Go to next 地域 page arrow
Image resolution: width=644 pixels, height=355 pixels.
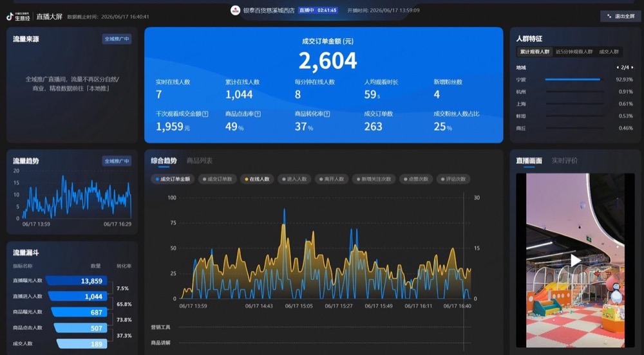point(632,68)
